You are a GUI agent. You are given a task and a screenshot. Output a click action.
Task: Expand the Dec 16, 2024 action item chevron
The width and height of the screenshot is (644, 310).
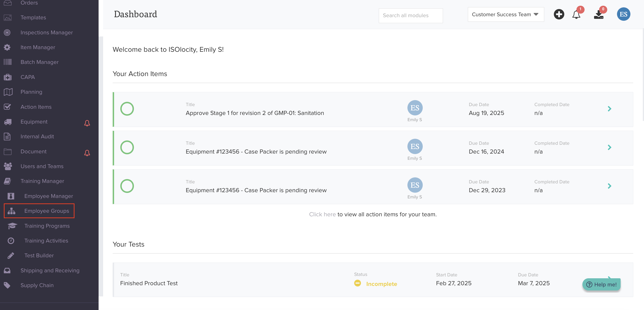(x=609, y=147)
